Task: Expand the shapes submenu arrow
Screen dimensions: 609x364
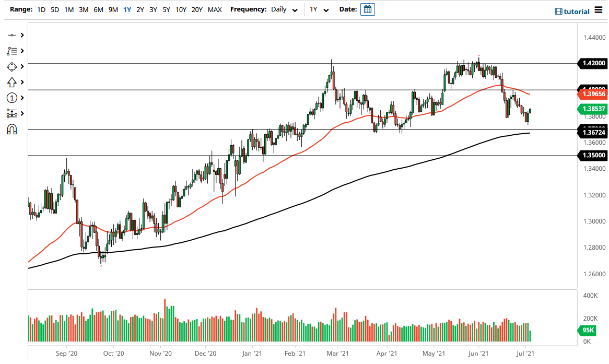Action: (x=22, y=67)
